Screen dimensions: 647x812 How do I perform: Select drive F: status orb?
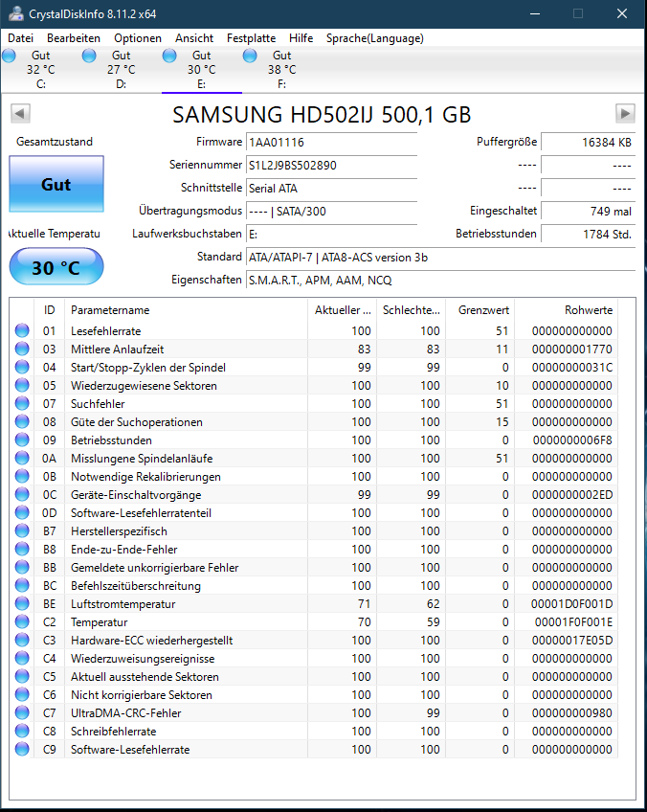250,56
